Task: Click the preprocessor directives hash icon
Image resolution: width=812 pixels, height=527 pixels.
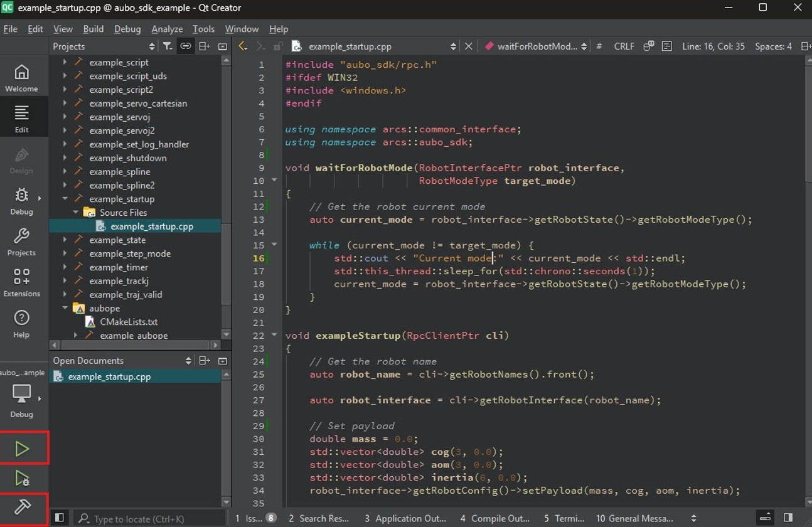Action: [599, 46]
